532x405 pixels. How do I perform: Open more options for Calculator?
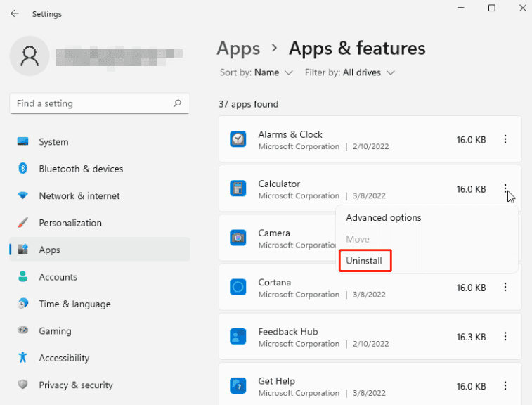coord(505,188)
